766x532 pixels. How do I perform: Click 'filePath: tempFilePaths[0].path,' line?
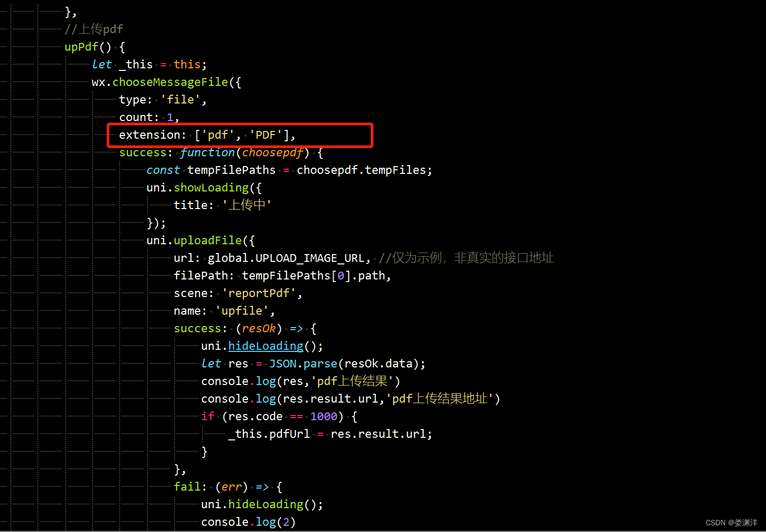(282, 275)
